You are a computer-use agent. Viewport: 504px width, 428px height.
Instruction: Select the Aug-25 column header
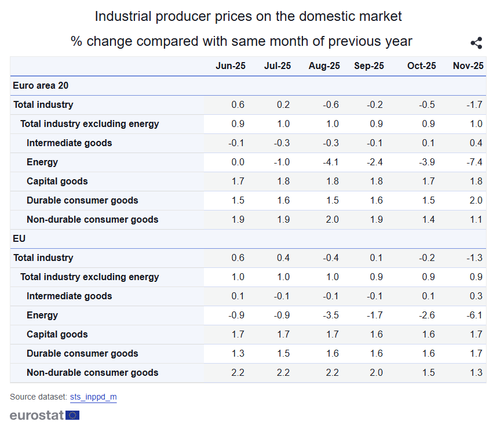[324, 66]
